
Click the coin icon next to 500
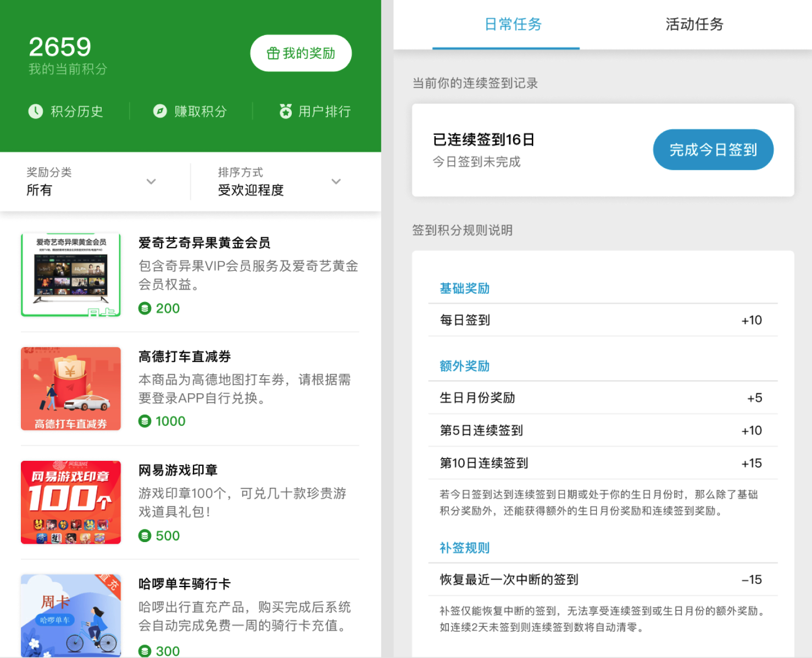point(144,536)
